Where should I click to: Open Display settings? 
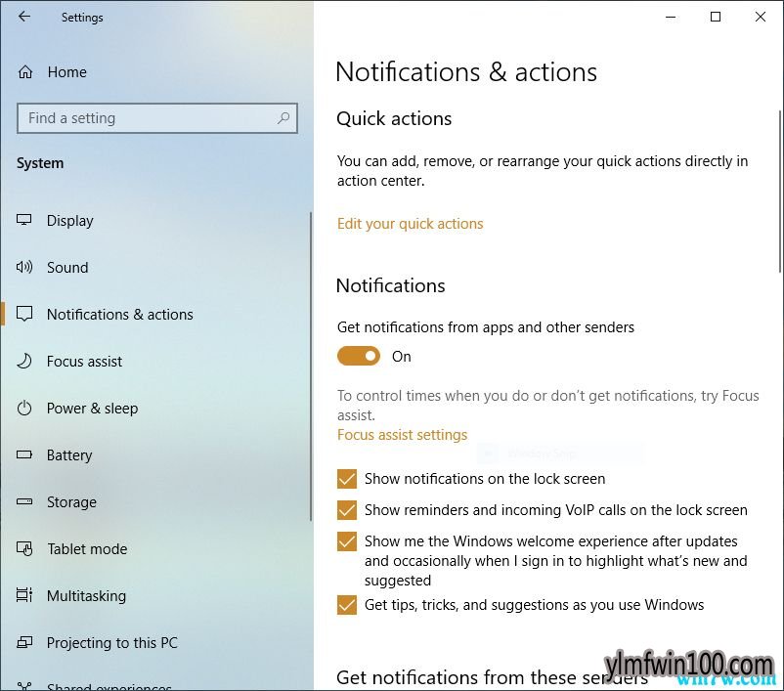(155, 221)
